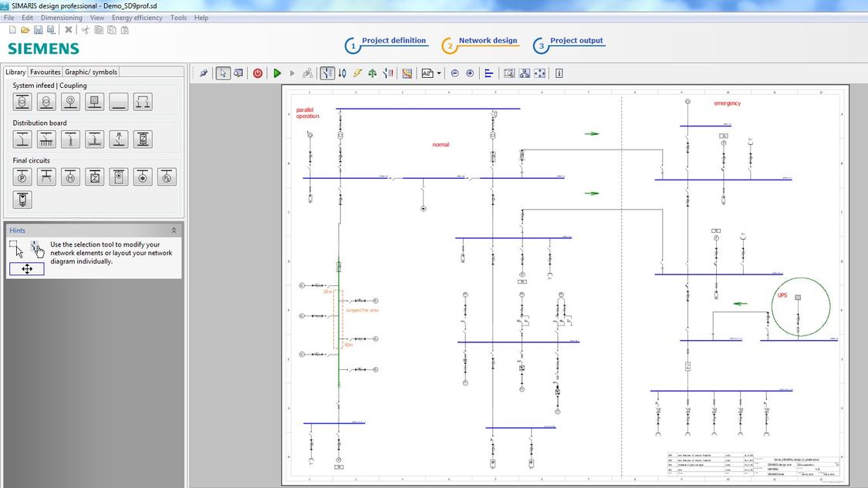Go to Project output step

[569, 44]
